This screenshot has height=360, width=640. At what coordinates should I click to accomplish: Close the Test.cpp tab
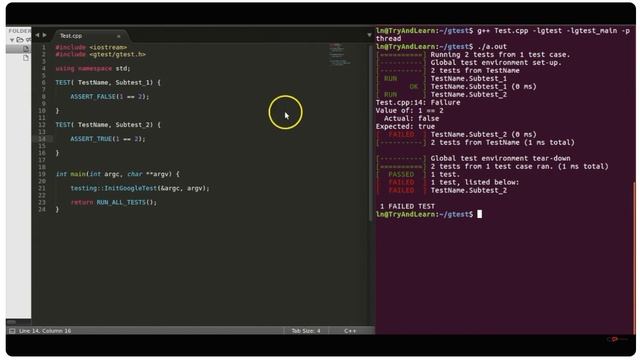pos(118,36)
